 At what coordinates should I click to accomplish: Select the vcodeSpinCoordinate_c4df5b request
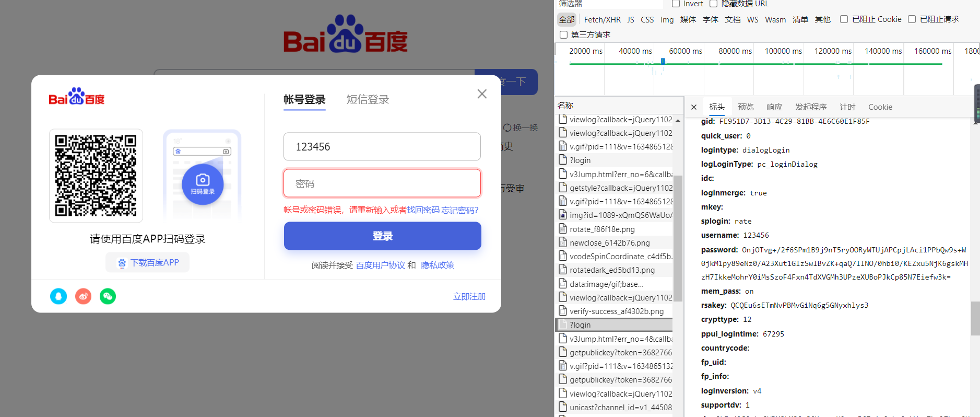click(615, 256)
